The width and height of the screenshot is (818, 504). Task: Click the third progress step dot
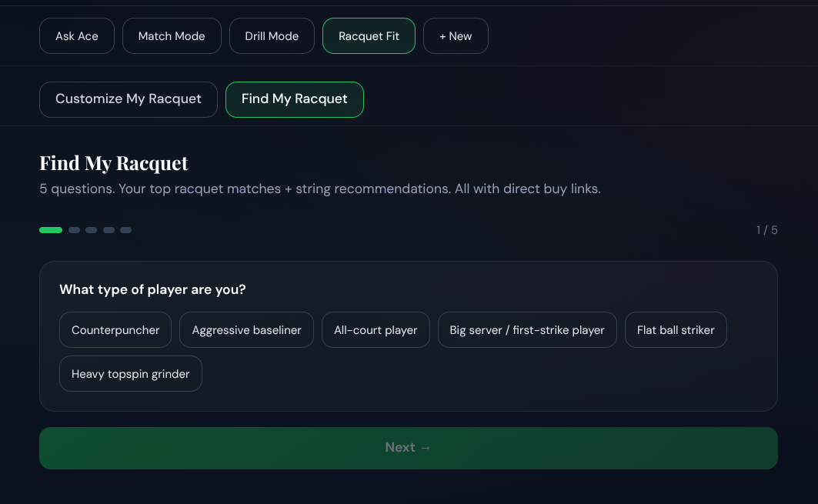click(91, 230)
